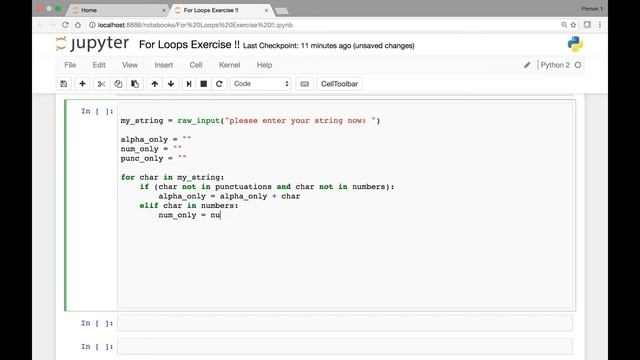This screenshot has height=360, width=640.
Task: Click the browser extension icon beside star
Action: click(x=587, y=25)
